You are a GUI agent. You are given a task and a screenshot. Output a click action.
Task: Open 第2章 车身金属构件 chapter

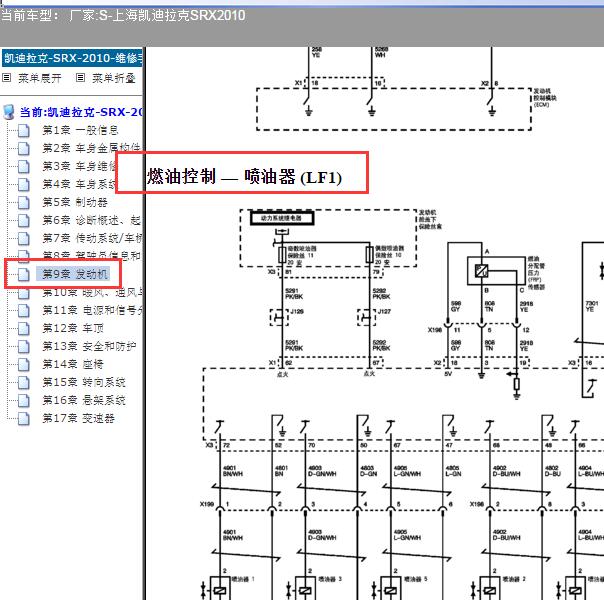pos(91,148)
